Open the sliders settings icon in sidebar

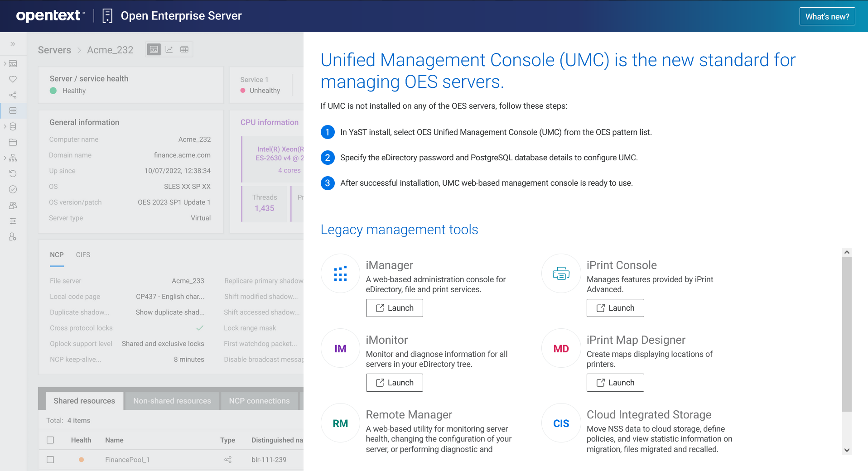13,221
